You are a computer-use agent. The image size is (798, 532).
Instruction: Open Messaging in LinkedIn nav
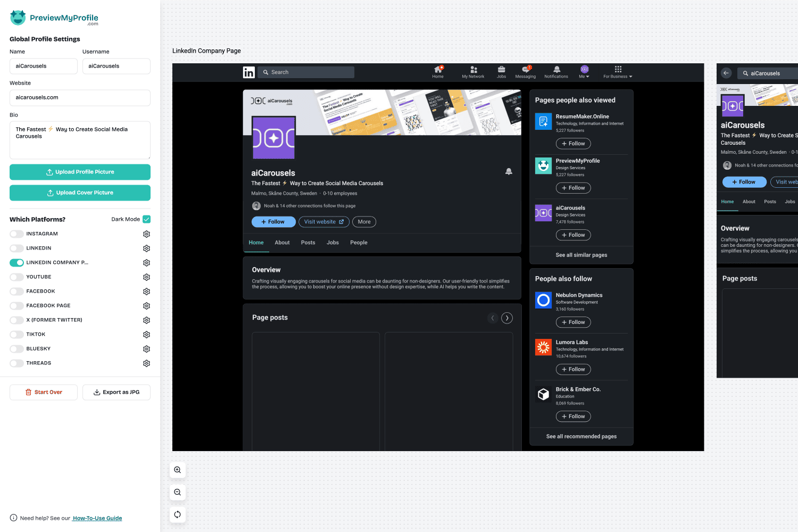pyautogui.click(x=526, y=72)
